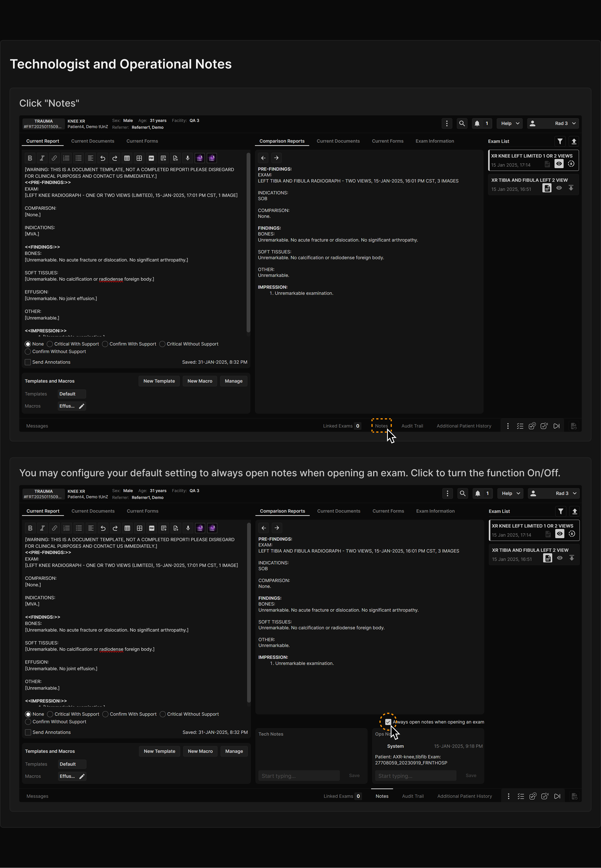Select the None radio option in the top screenshot
601x868 pixels.
28,344
